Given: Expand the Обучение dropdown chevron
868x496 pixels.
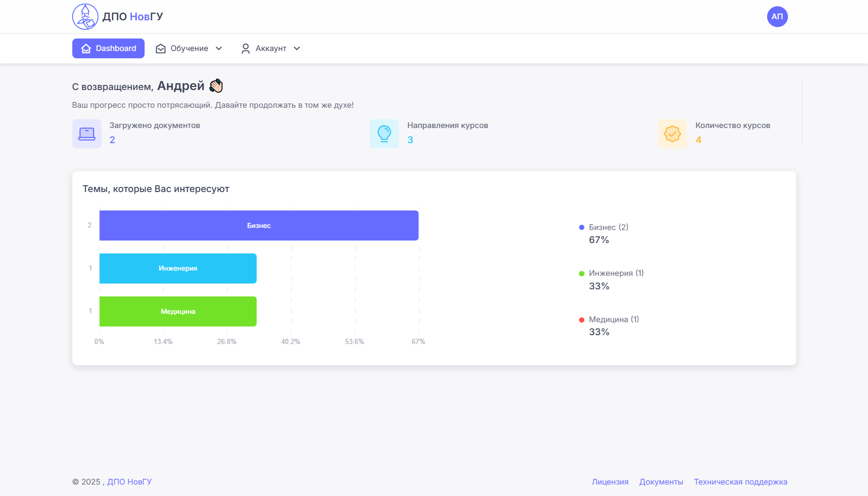Looking at the screenshot, I should [x=219, y=48].
